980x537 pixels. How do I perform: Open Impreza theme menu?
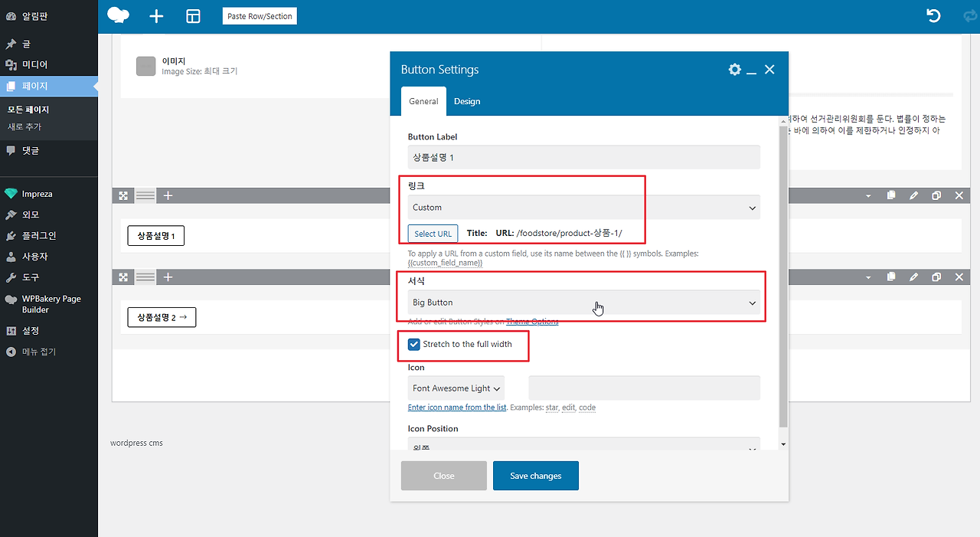[x=49, y=195]
